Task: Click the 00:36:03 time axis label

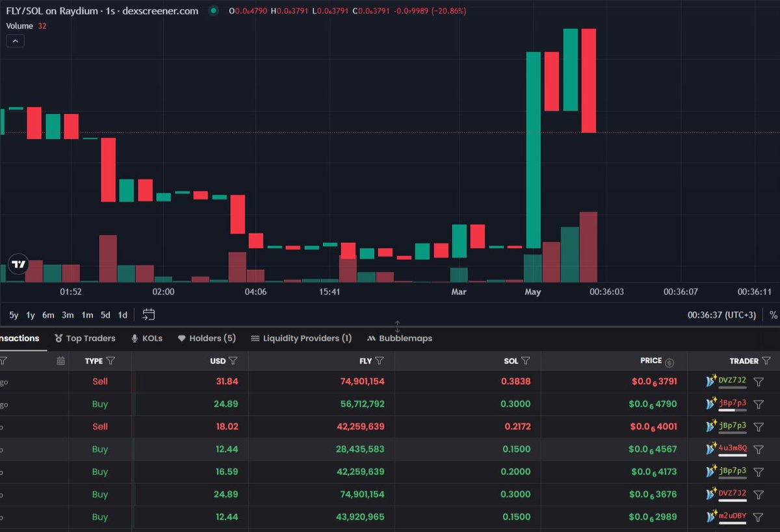Action: coord(606,292)
